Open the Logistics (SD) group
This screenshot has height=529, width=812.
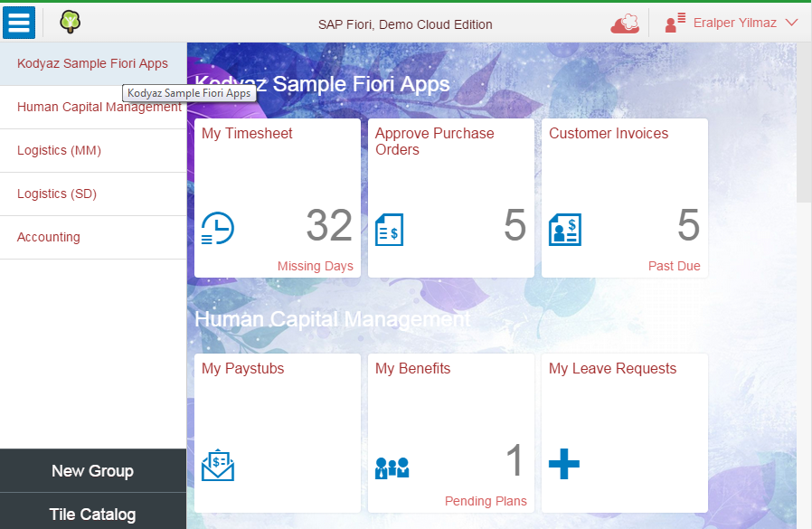[93, 194]
